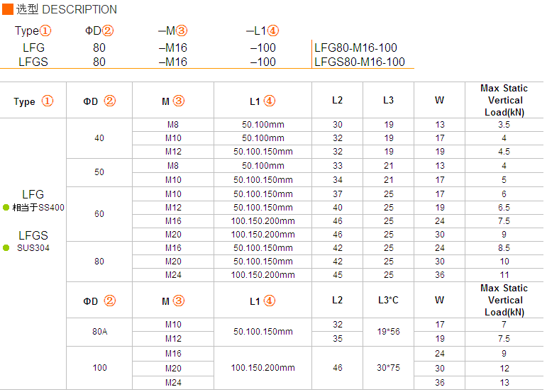547x392 pixels.
Task: Click the L3*C column header
Action: coord(388,300)
